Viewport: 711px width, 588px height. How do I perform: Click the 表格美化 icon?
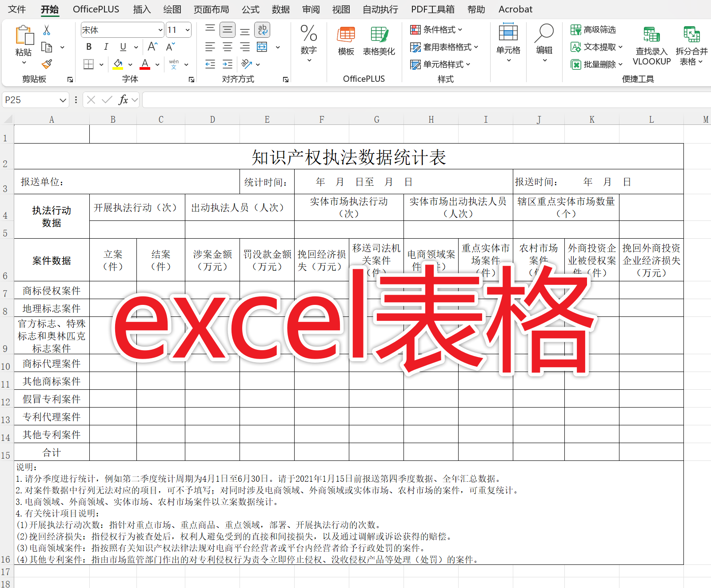point(379,40)
